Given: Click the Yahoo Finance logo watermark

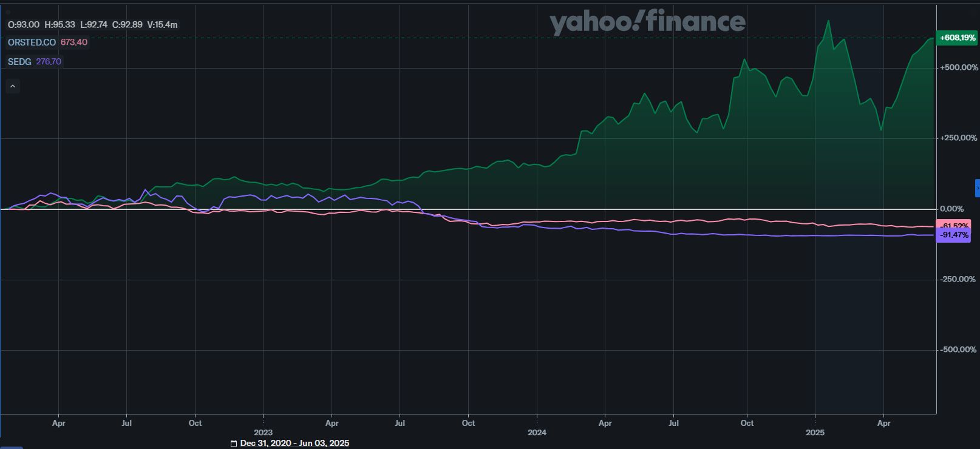Looking at the screenshot, I should [647, 22].
